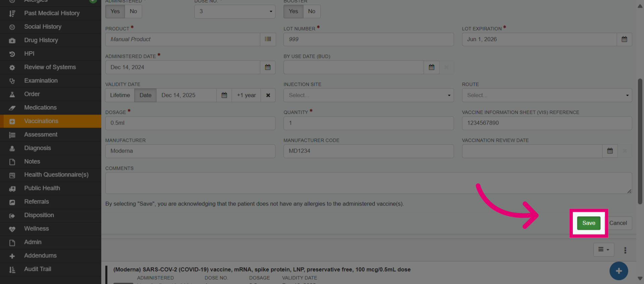Open Lot Expiration calendar picker

pos(624,39)
